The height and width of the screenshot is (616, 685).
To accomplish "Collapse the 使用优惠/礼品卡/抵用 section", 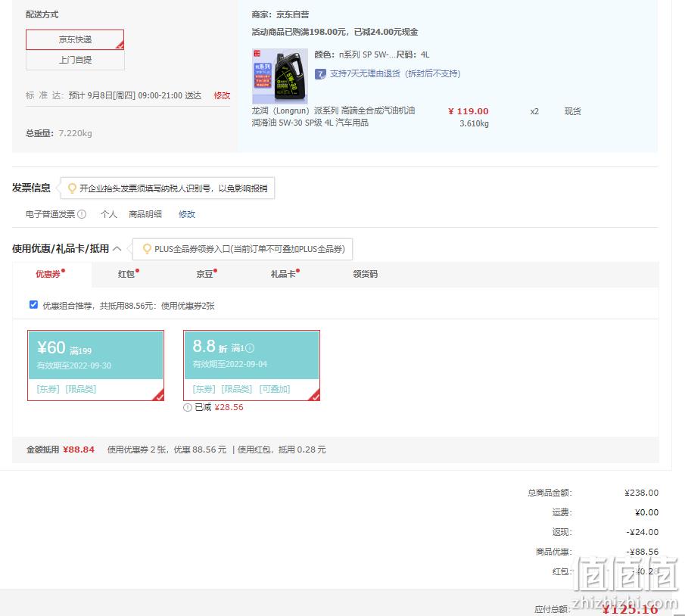I will [x=117, y=248].
